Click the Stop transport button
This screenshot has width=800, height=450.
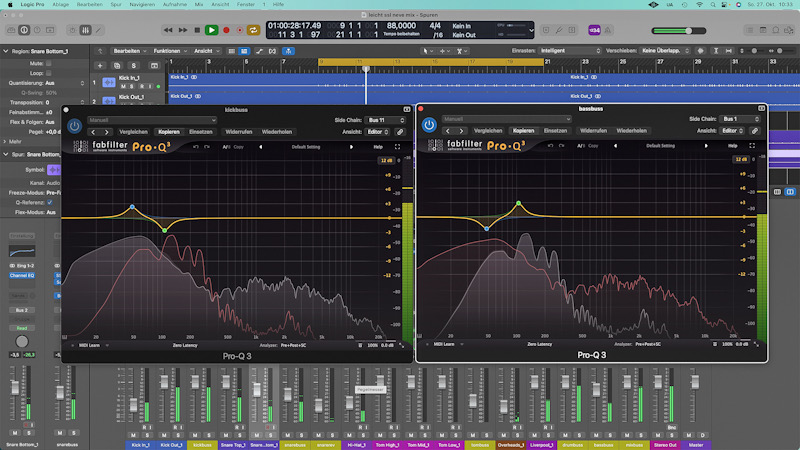click(x=197, y=30)
